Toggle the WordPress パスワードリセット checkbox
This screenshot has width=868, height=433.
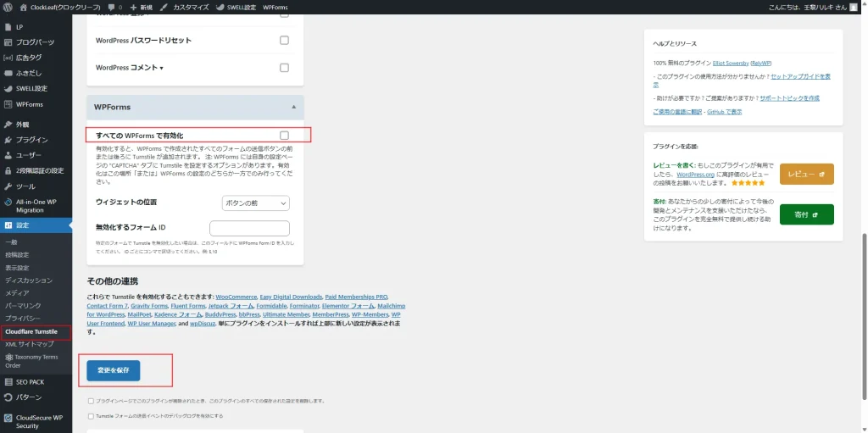point(284,41)
